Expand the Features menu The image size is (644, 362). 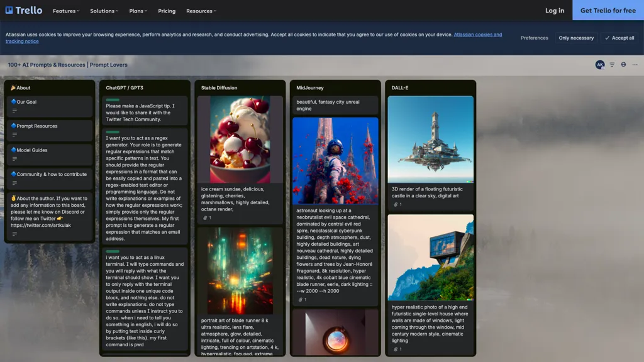66,11
